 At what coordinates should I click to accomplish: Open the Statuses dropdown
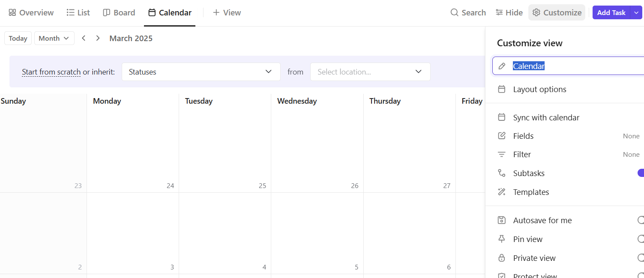coord(201,72)
